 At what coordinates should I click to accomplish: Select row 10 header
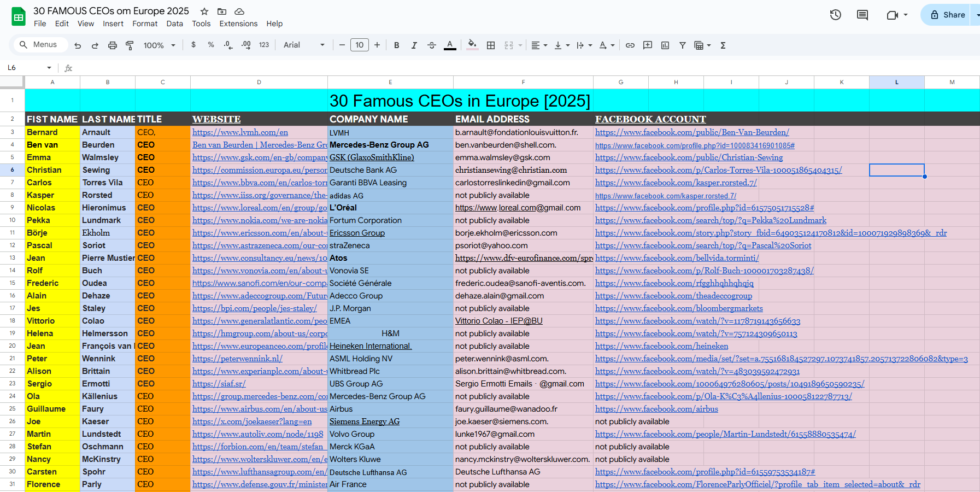click(x=12, y=220)
